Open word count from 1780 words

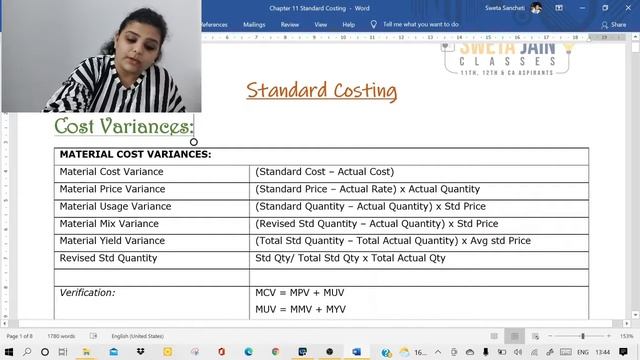(61, 336)
